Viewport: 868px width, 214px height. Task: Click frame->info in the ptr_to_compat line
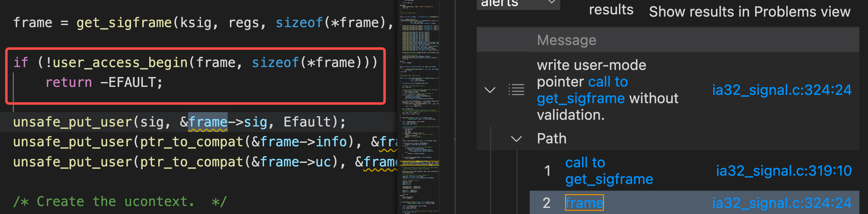click(304, 142)
